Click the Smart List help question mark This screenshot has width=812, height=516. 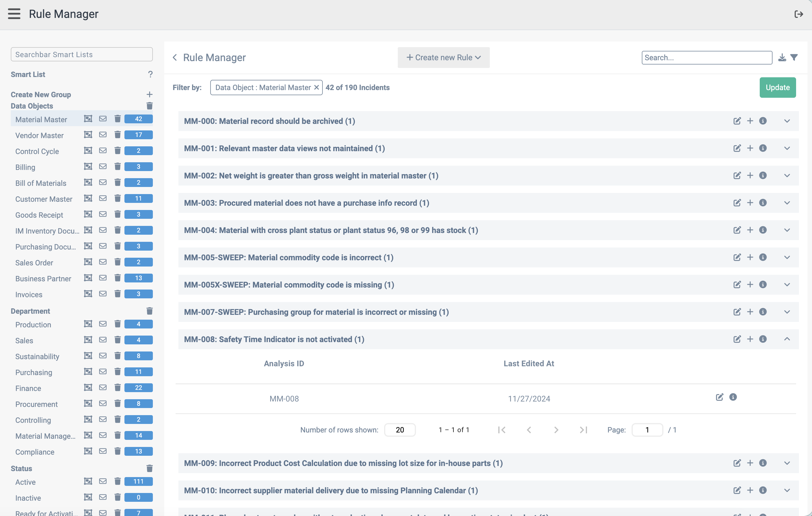coord(150,74)
